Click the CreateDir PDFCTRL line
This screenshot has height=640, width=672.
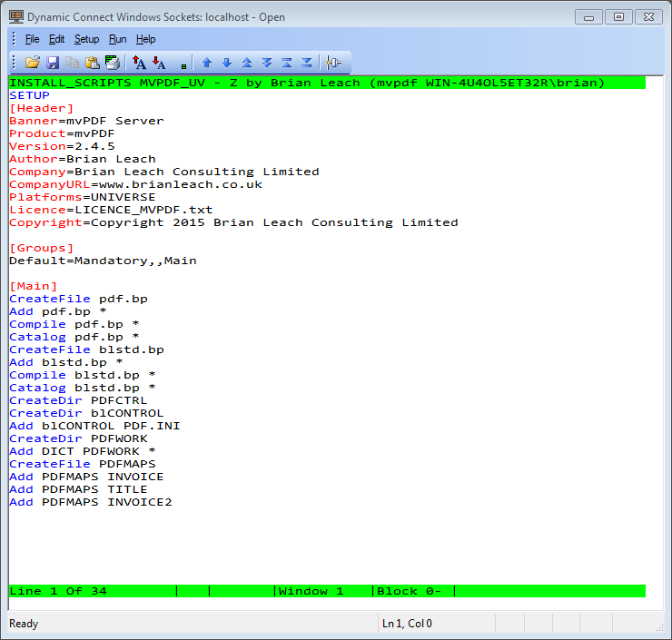(78, 400)
